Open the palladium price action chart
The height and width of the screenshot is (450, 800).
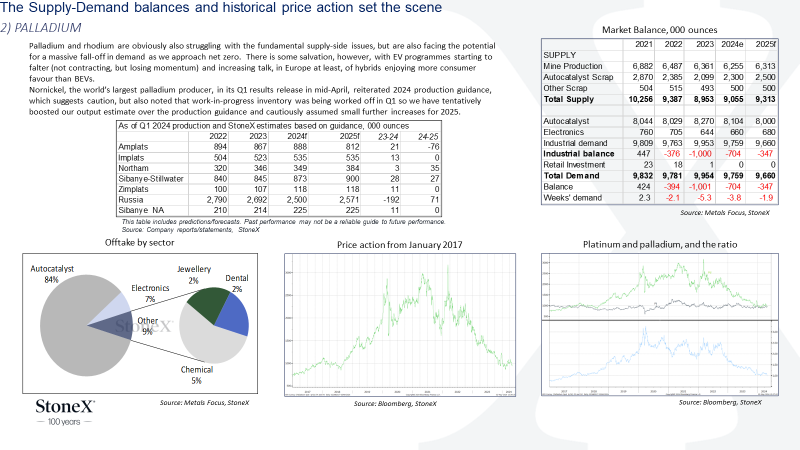pyautogui.click(x=400, y=325)
